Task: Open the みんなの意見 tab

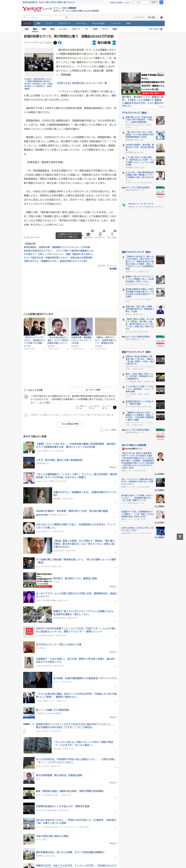Action: 99,24
